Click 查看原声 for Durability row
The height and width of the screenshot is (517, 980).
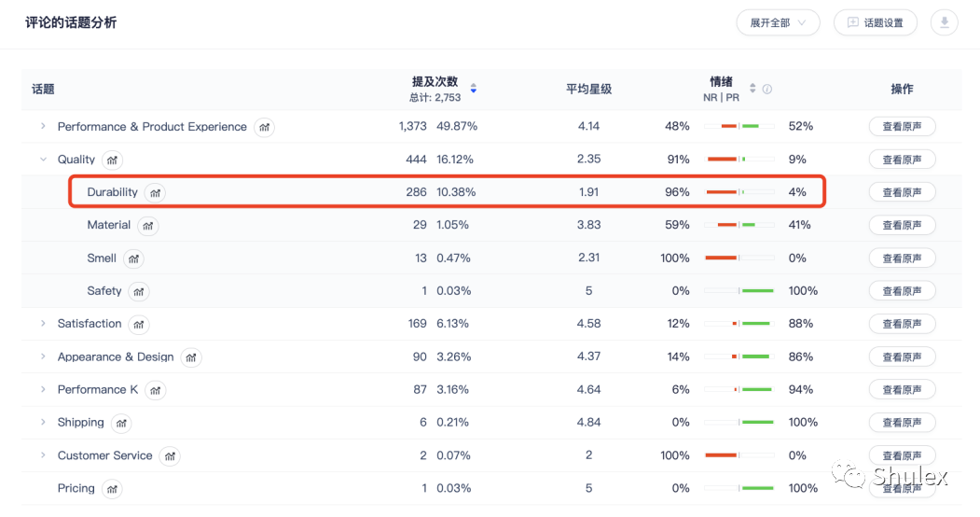(902, 192)
